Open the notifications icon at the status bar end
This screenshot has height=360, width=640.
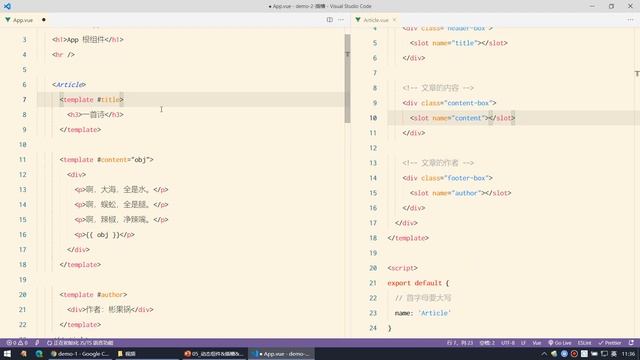[x=631, y=343]
